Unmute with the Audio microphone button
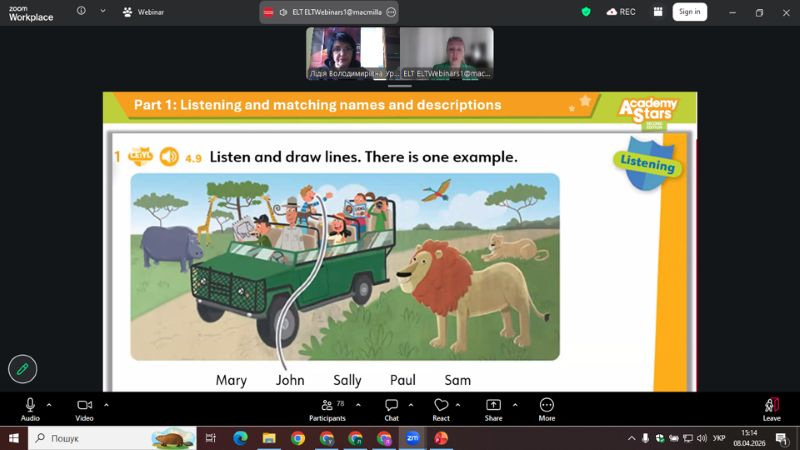Image resolution: width=800 pixels, height=450 pixels. click(30, 410)
